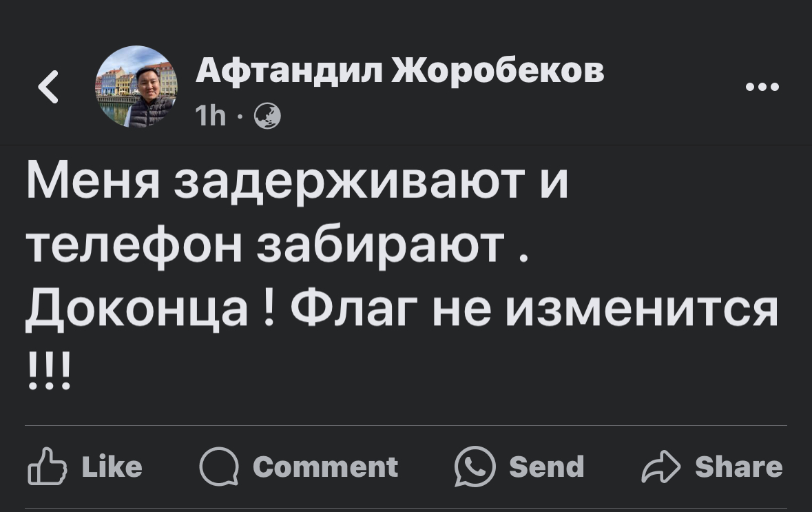Click the post line "Меня задерживают и"
Image resolution: width=812 pixels, height=512 pixels.
click(298, 185)
